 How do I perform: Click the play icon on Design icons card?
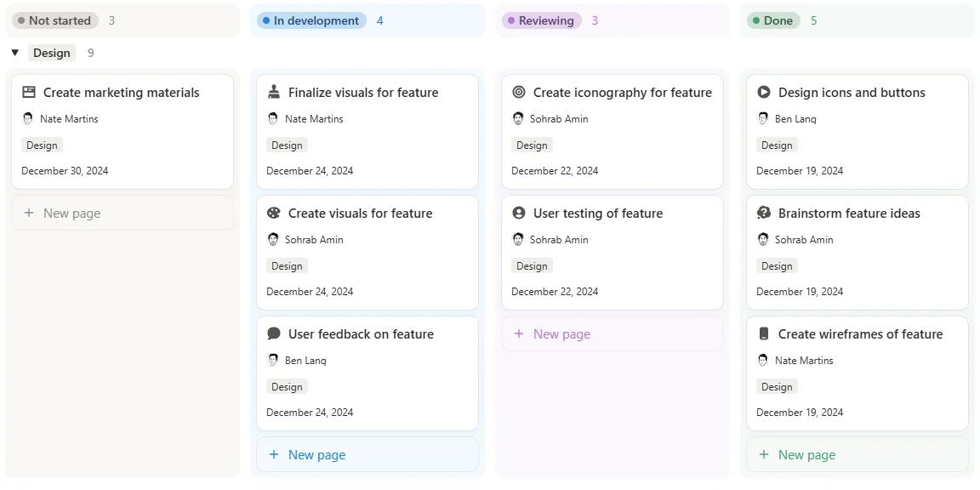point(763,92)
